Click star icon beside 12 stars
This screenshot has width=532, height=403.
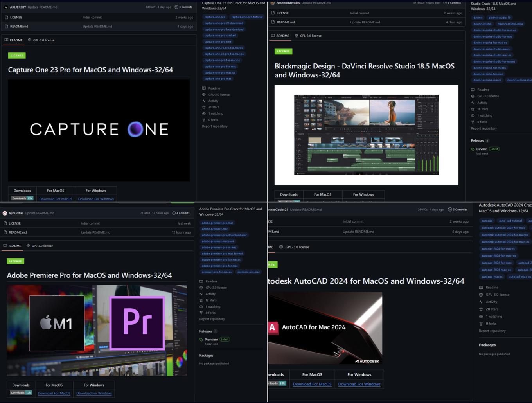[201, 300]
